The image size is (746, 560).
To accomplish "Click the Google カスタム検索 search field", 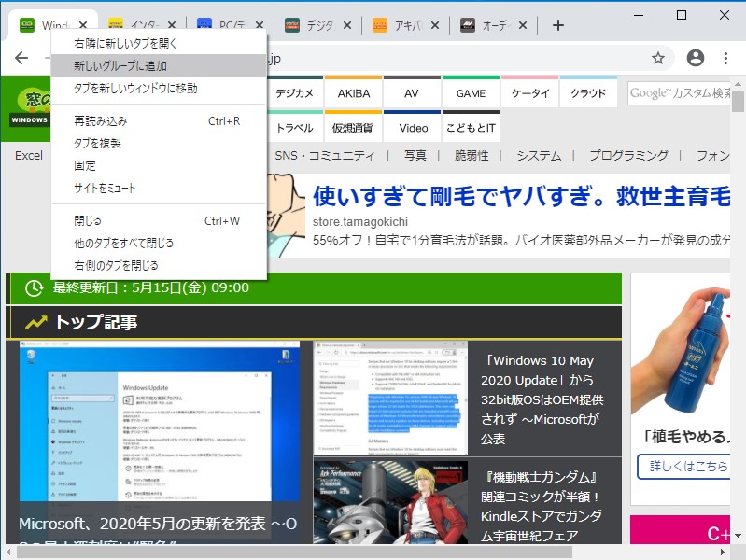I will [x=679, y=93].
